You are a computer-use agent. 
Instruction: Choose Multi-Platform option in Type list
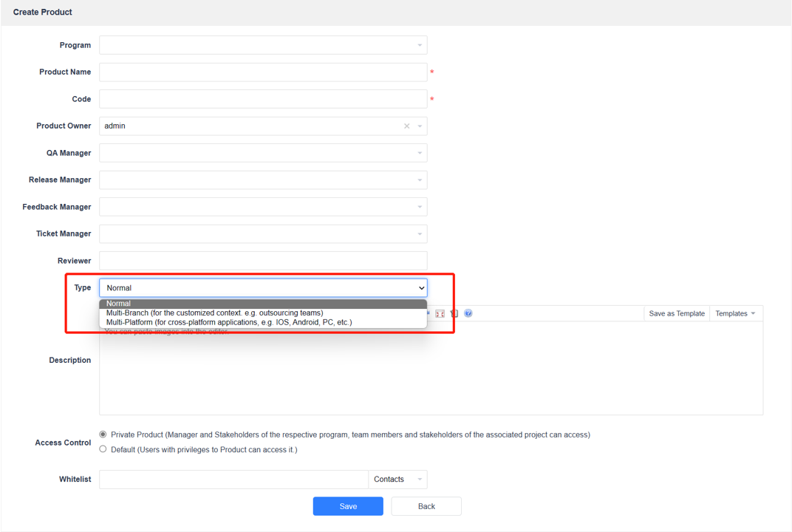click(x=229, y=323)
